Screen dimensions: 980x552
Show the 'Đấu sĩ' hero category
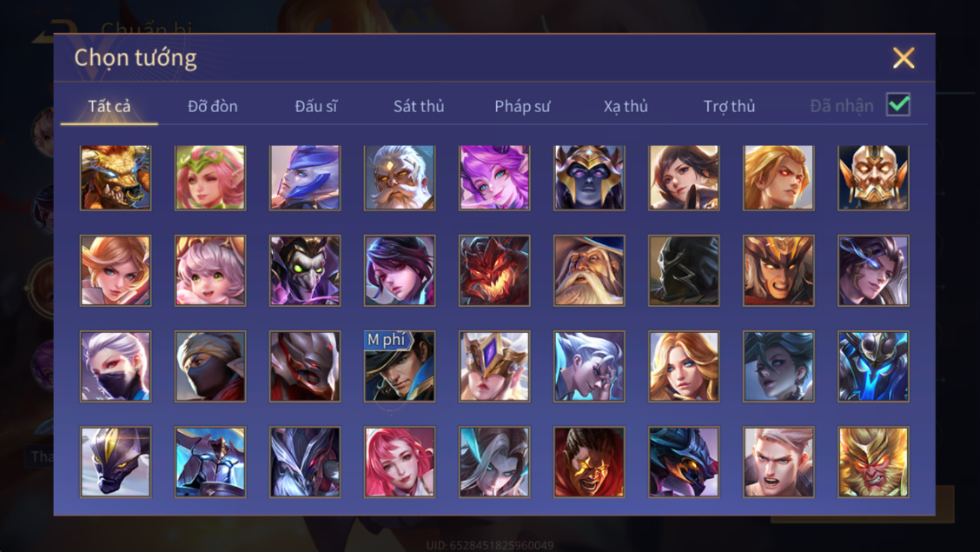(x=315, y=106)
